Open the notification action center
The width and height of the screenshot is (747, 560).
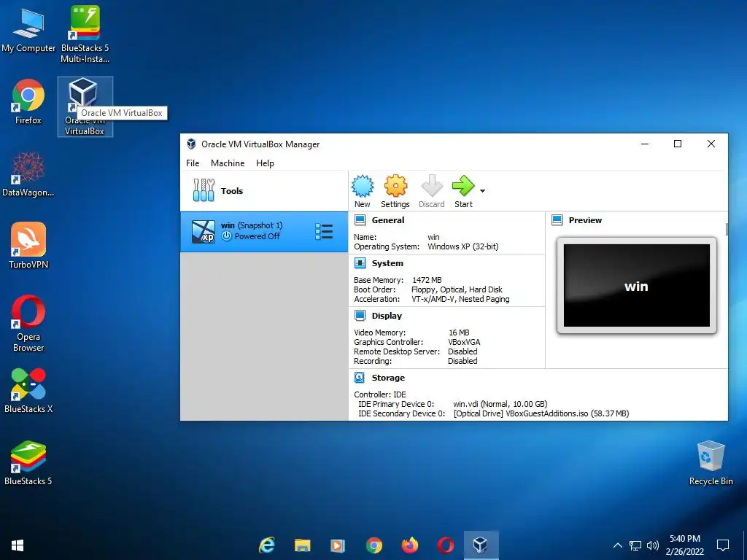(x=723, y=545)
